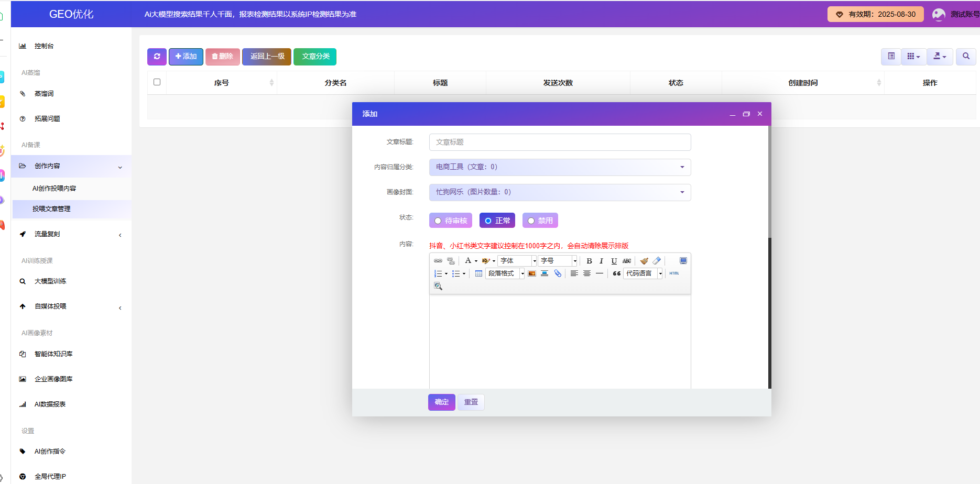Select the 禁用 status radio

pyautogui.click(x=540, y=221)
